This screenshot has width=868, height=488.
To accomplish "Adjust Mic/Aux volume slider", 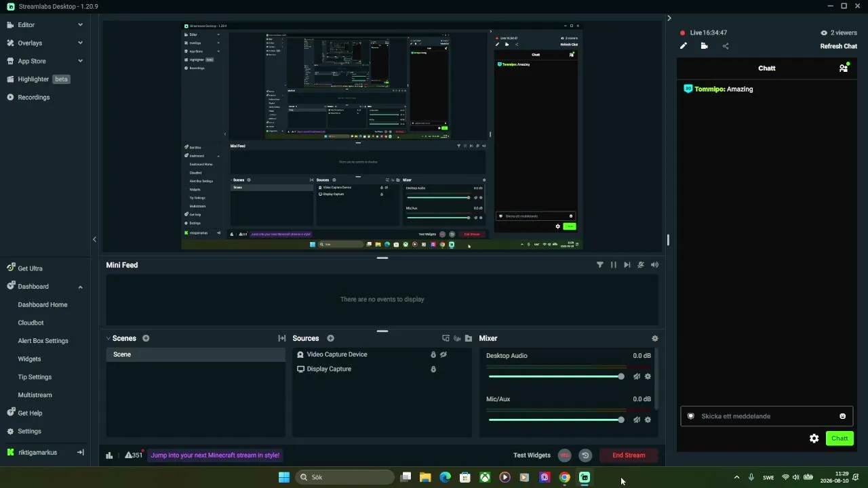I will tap(556, 420).
